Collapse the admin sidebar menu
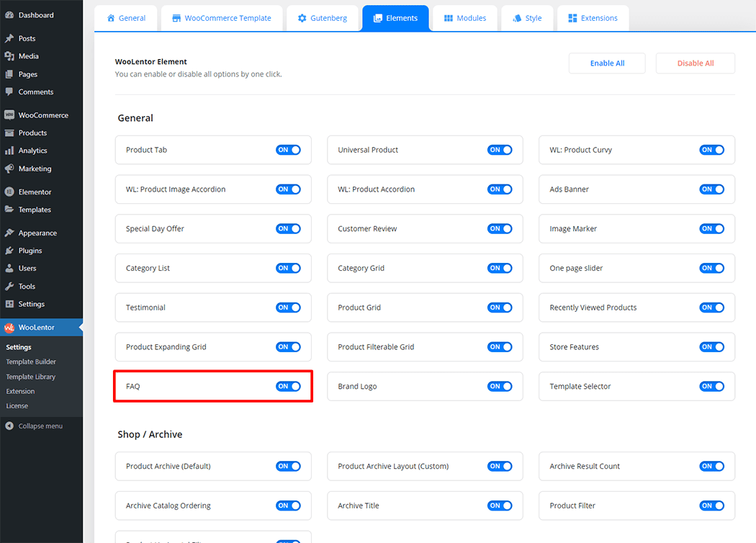This screenshot has height=543, width=756. tap(34, 426)
